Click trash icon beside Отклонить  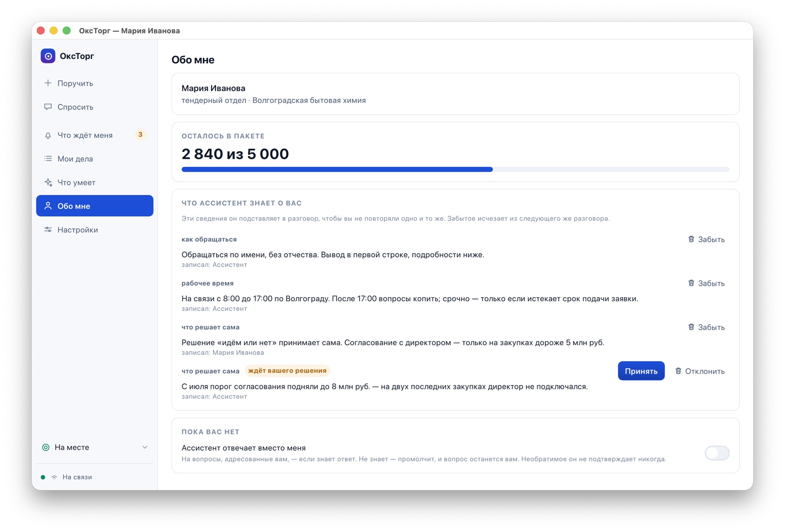pos(678,371)
